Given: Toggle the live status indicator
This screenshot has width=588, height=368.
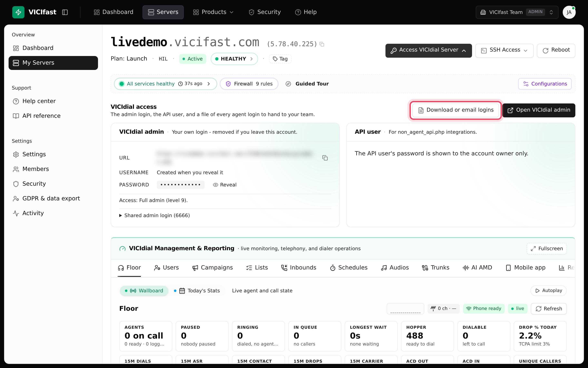Looking at the screenshot, I should tap(518, 309).
